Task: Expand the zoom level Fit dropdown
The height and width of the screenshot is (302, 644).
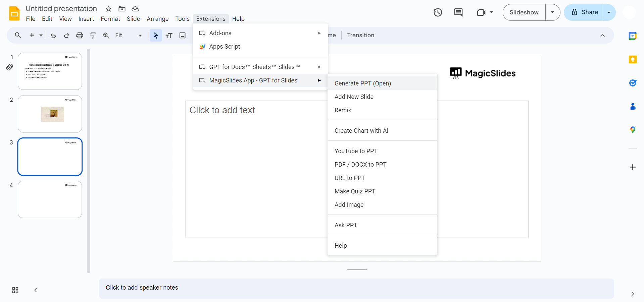Action: pyautogui.click(x=140, y=36)
